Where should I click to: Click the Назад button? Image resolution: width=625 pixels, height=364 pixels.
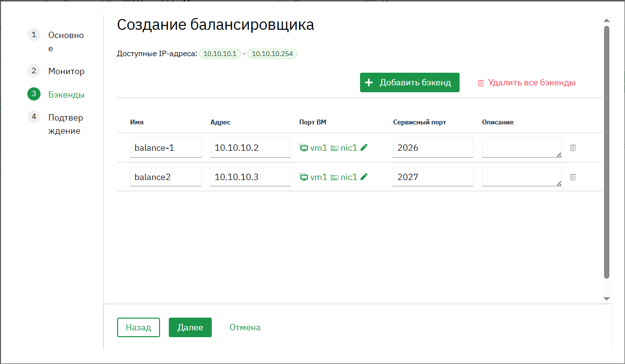(139, 327)
